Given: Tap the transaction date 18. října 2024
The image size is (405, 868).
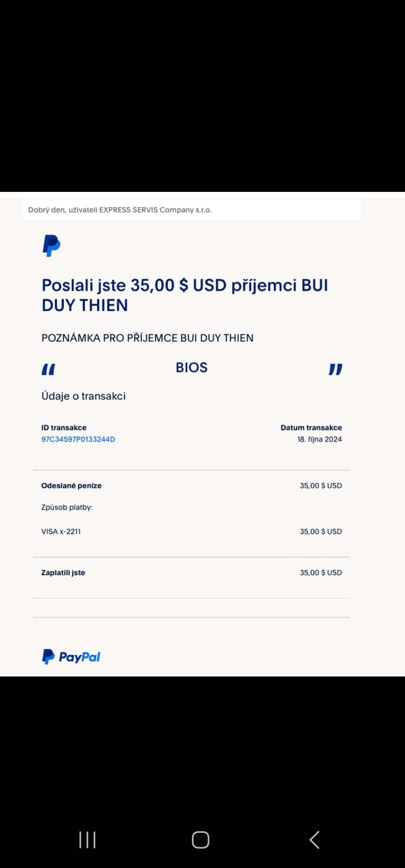Looking at the screenshot, I should click(319, 439).
